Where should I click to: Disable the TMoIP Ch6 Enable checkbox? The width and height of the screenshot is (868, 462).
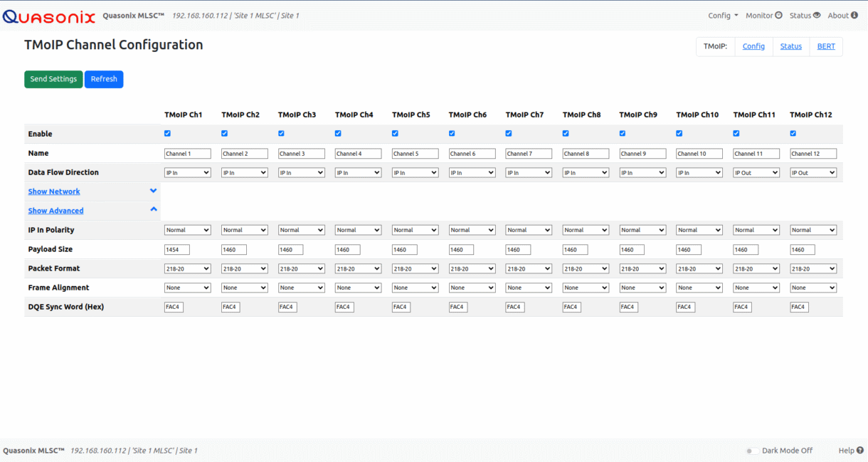pyautogui.click(x=452, y=133)
